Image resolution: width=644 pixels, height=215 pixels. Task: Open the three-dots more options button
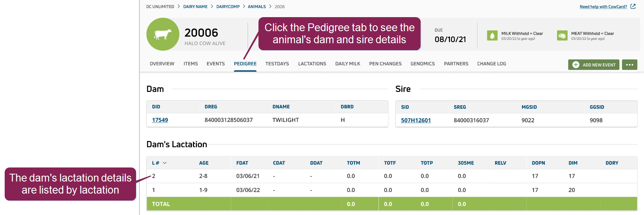(629, 65)
